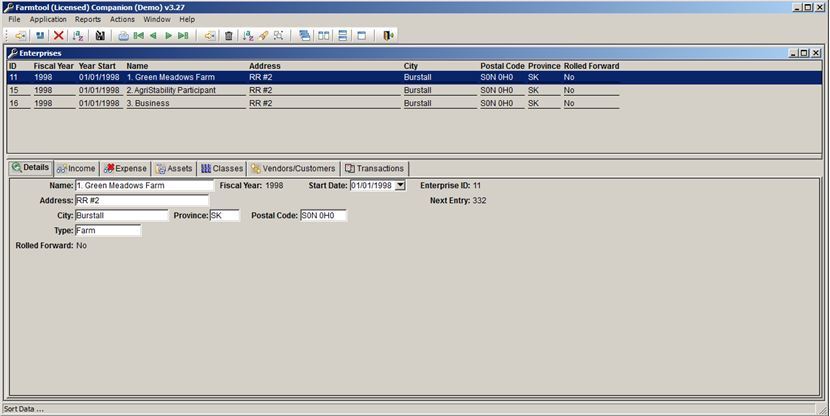The height and width of the screenshot is (416, 830).
Task: Click the printer icon in the toolbar
Action: tap(123, 35)
